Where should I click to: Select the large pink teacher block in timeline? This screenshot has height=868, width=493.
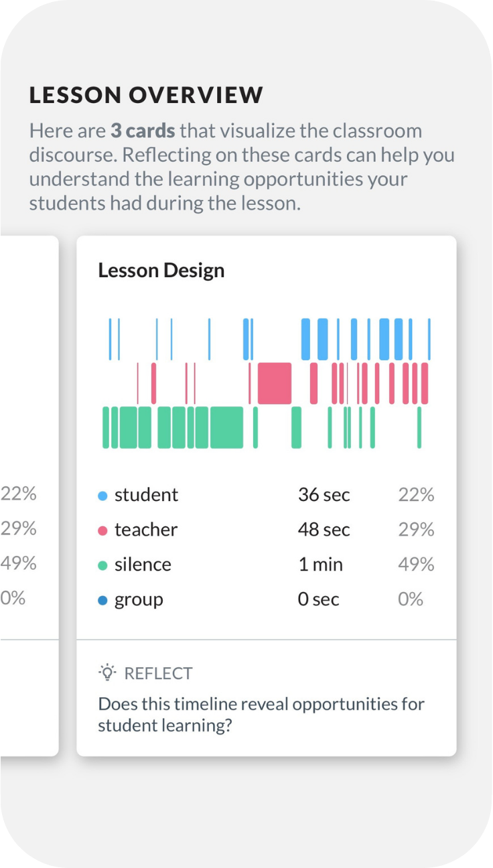pyautogui.click(x=275, y=383)
